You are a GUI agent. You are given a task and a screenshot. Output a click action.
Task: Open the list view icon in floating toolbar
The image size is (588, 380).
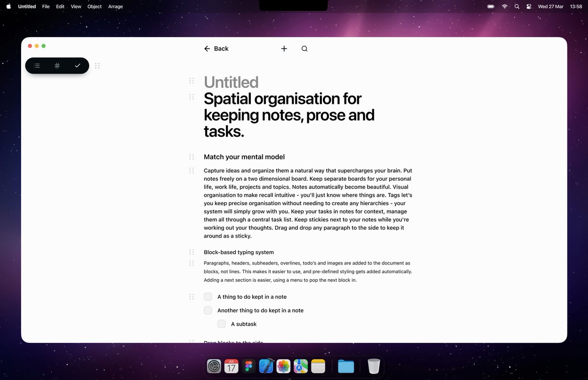tap(37, 66)
